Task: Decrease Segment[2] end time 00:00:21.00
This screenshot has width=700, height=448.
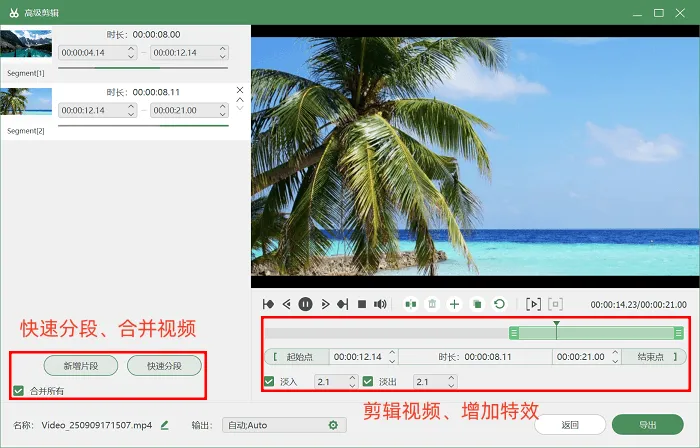Action: [223, 114]
